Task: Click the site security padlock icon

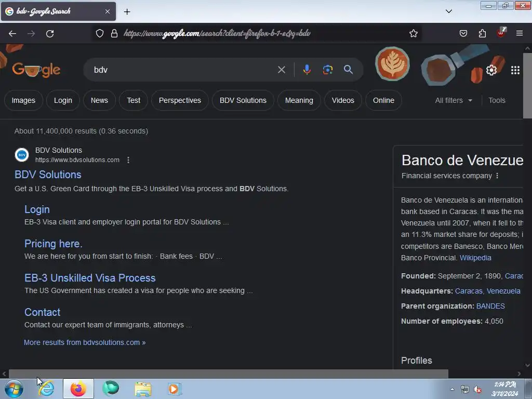Action: [x=114, y=33]
